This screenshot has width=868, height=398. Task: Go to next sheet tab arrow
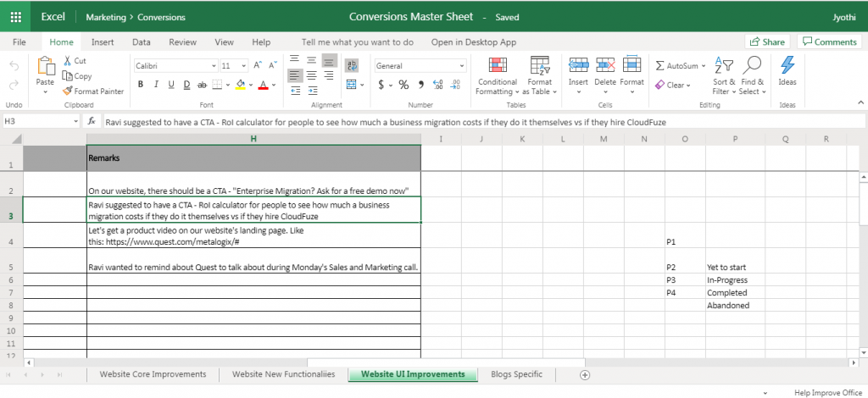(42, 375)
